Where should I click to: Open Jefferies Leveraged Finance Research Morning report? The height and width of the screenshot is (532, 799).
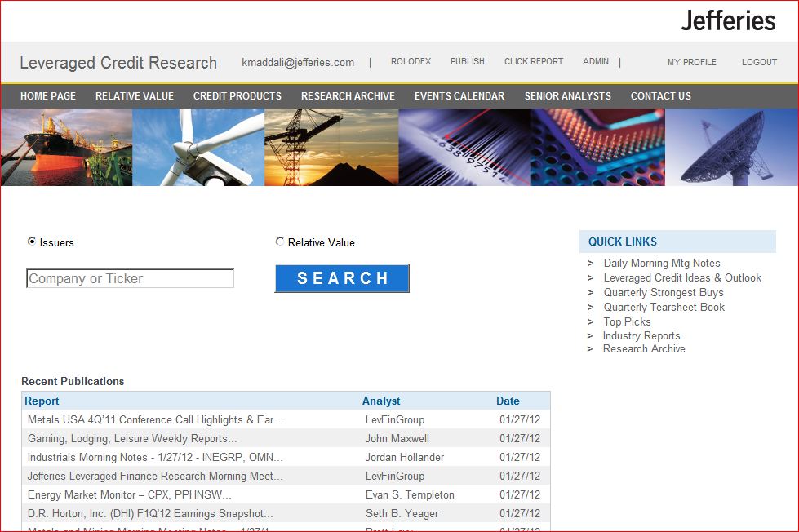click(x=155, y=476)
